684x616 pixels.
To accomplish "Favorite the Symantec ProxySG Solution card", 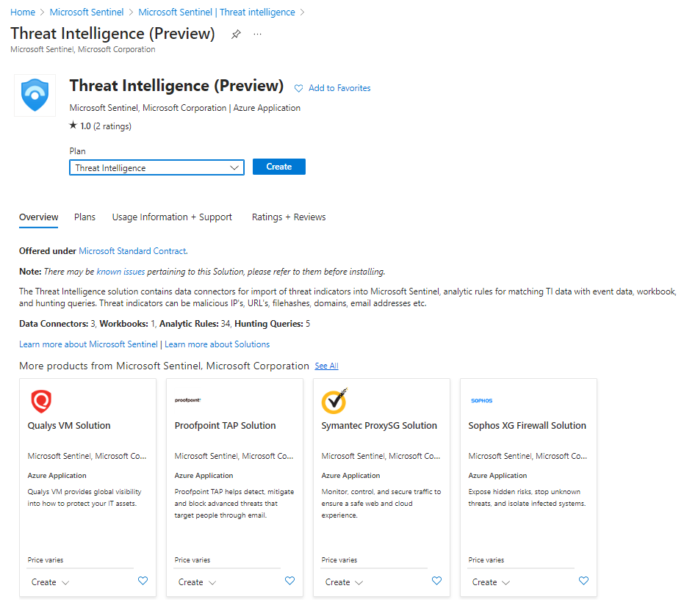I will pos(436,581).
